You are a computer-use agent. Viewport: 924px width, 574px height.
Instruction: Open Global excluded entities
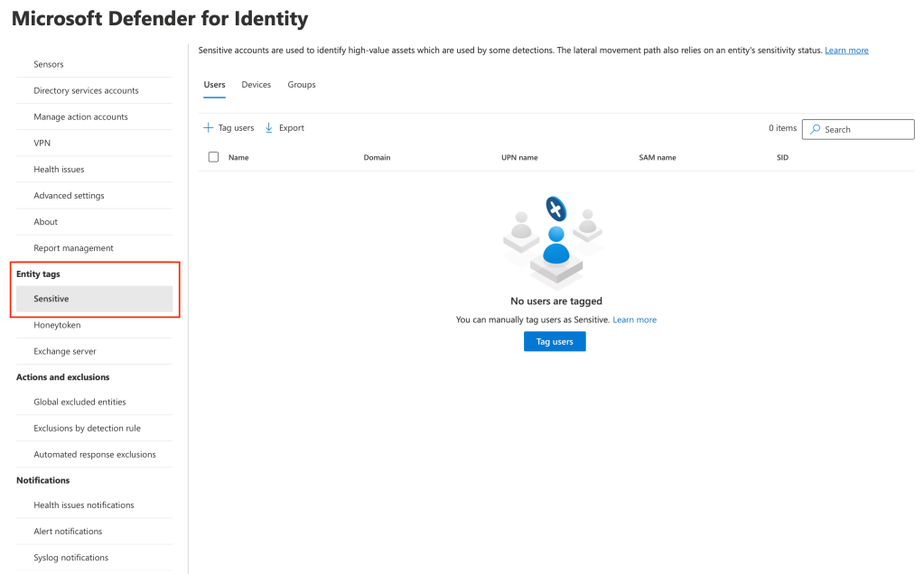tap(81, 402)
